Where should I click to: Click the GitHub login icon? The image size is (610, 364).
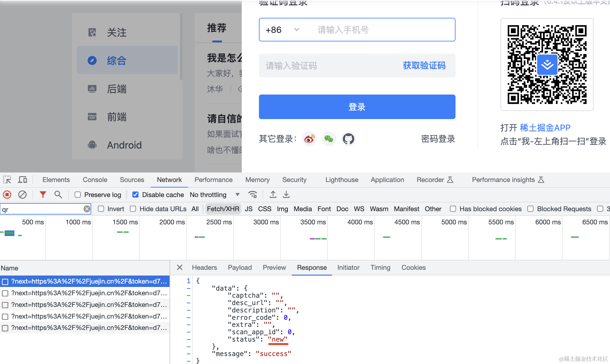[x=348, y=139]
